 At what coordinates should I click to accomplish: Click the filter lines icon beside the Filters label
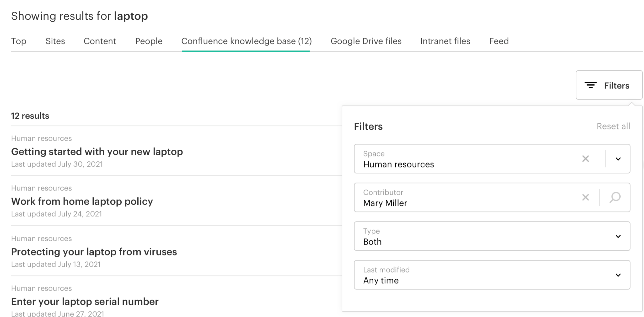(590, 86)
